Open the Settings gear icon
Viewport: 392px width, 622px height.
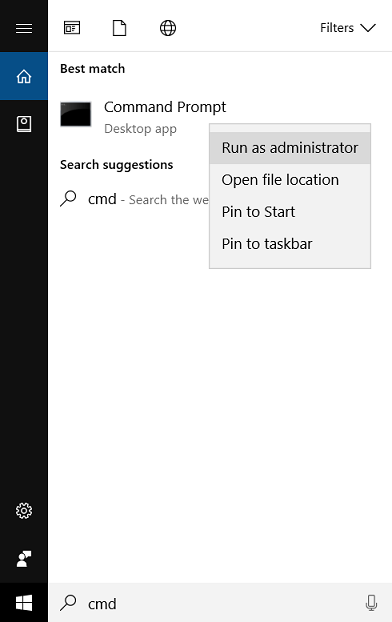(24, 511)
